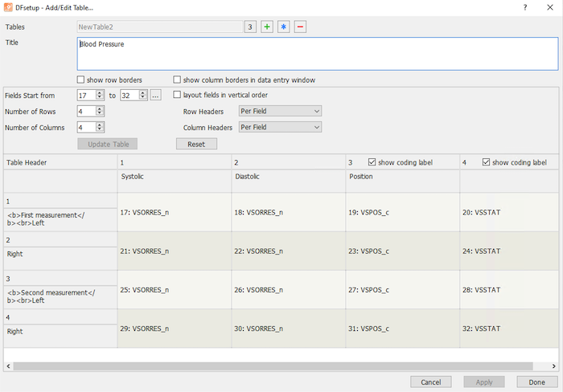Viewport: 563px width, 392px height.
Task: Click the table count 3 button
Action: click(250, 27)
